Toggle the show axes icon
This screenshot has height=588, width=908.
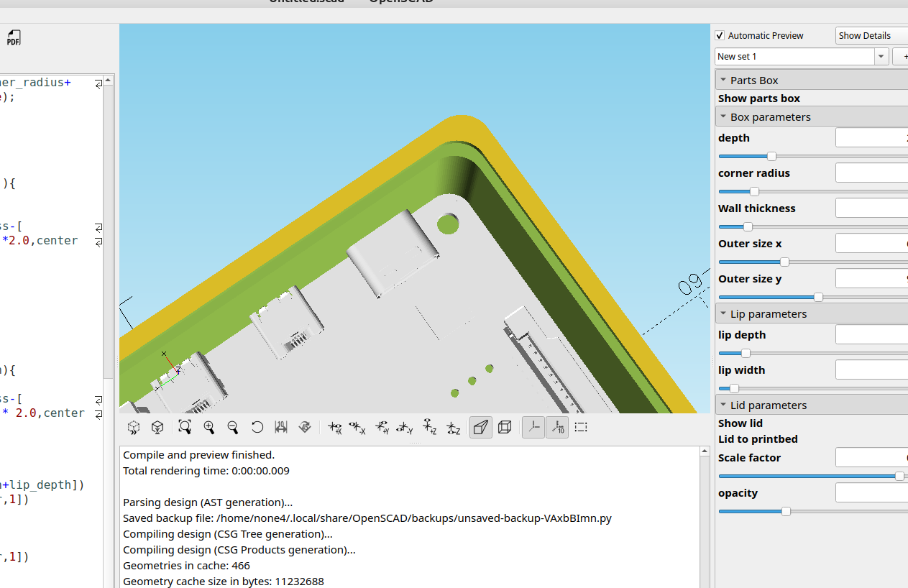[533, 427]
